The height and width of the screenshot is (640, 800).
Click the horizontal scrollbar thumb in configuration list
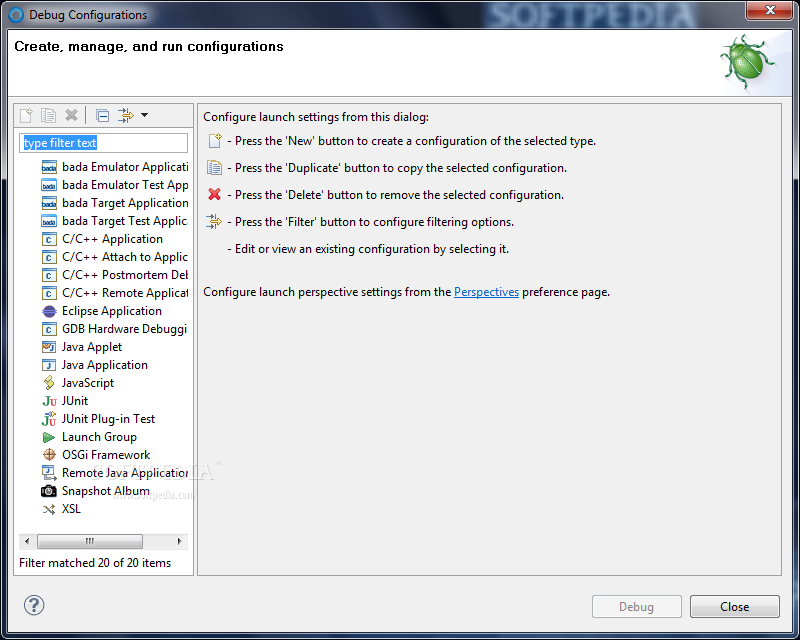click(x=90, y=541)
